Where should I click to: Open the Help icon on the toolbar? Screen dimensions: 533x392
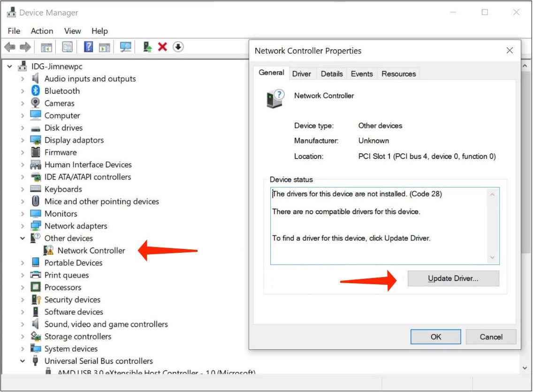tap(89, 46)
